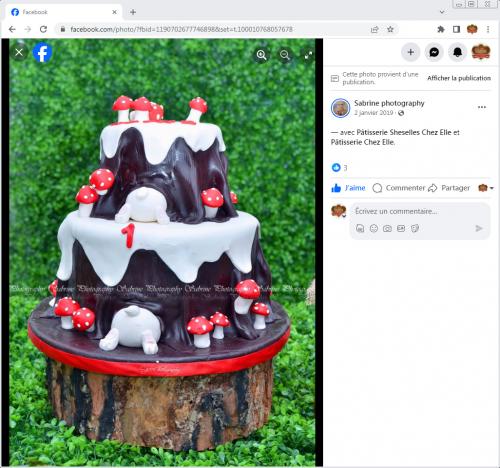Image resolution: width=500 pixels, height=468 pixels.
Task: Click the Facebook logo to go home
Action: tap(42, 53)
